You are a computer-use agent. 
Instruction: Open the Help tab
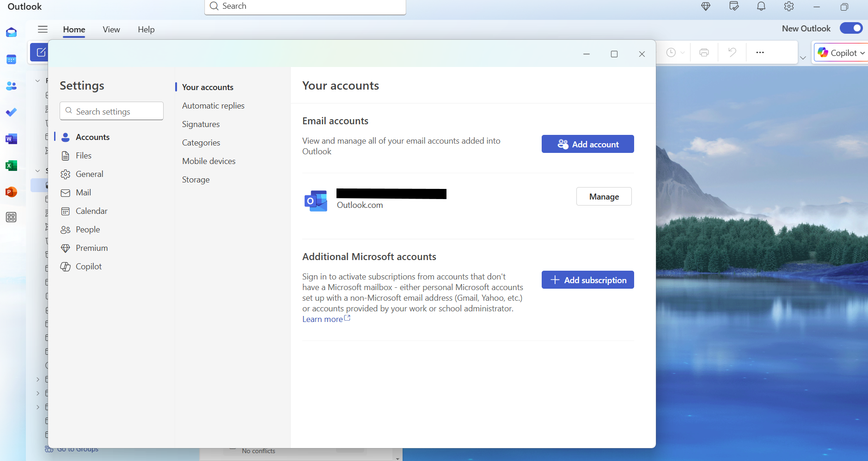(146, 29)
